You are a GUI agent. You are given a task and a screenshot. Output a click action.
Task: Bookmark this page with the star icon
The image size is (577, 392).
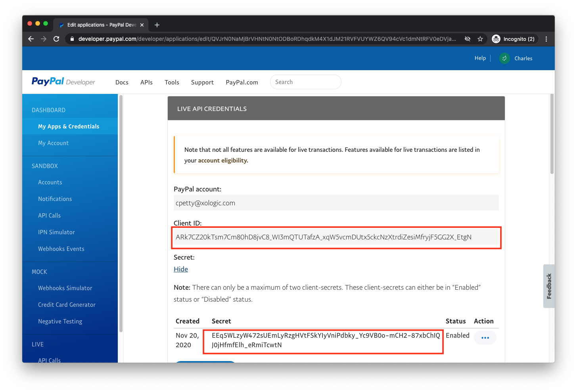pyautogui.click(x=480, y=39)
